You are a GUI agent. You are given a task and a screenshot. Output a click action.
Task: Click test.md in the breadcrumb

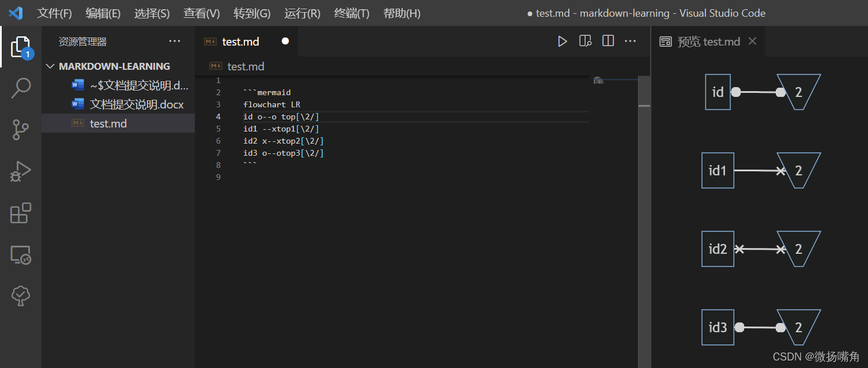(x=246, y=66)
